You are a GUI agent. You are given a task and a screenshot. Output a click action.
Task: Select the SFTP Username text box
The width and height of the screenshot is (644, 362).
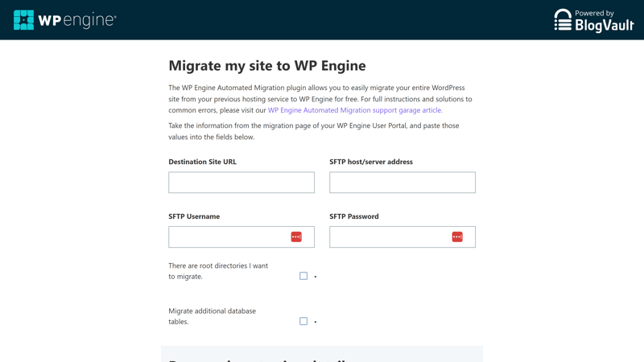(228, 237)
